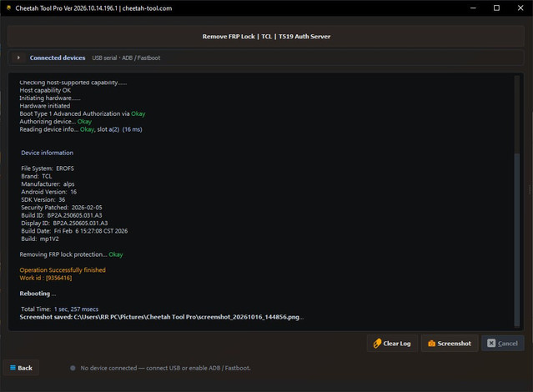
Task: Select the Total Time: 1 sec, 257 msecs line
Action: (x=60, y=309)
